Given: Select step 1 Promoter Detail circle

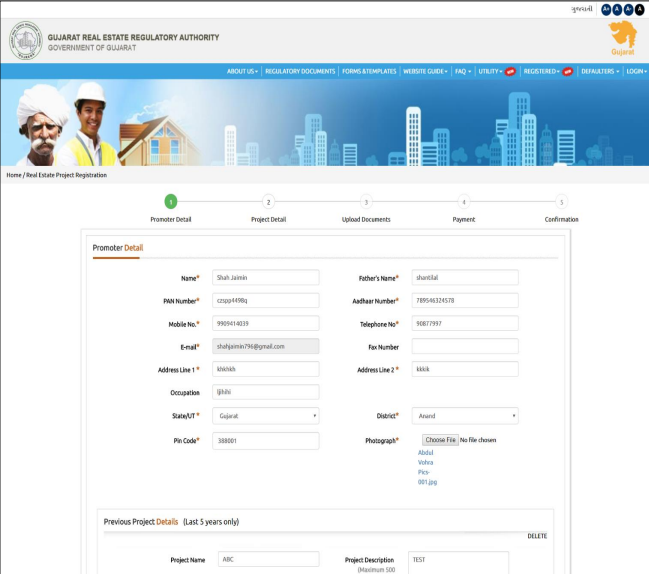Looking at the screenshot, I should point(171,202).
